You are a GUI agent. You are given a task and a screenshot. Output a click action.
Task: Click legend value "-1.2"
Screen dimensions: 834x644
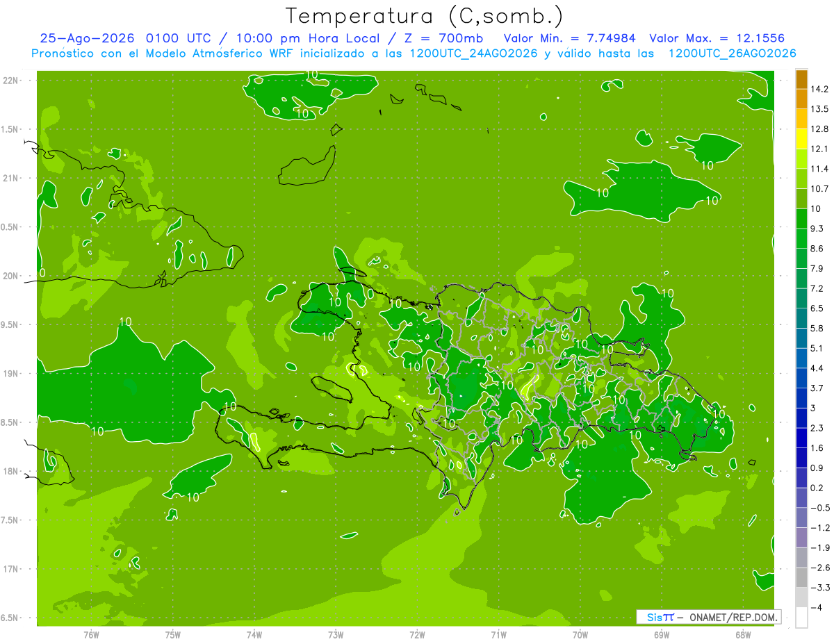[819, 527]
